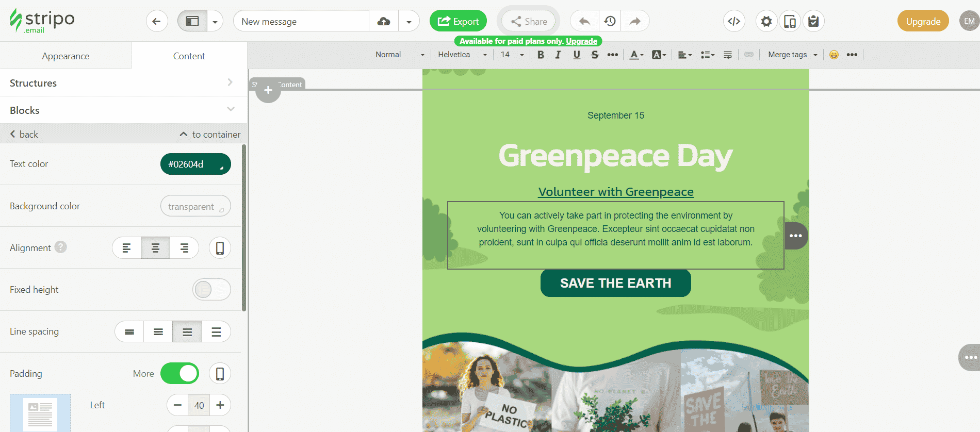
Task: Go back with the left arrow button
Action: click(x=157, y=21)
